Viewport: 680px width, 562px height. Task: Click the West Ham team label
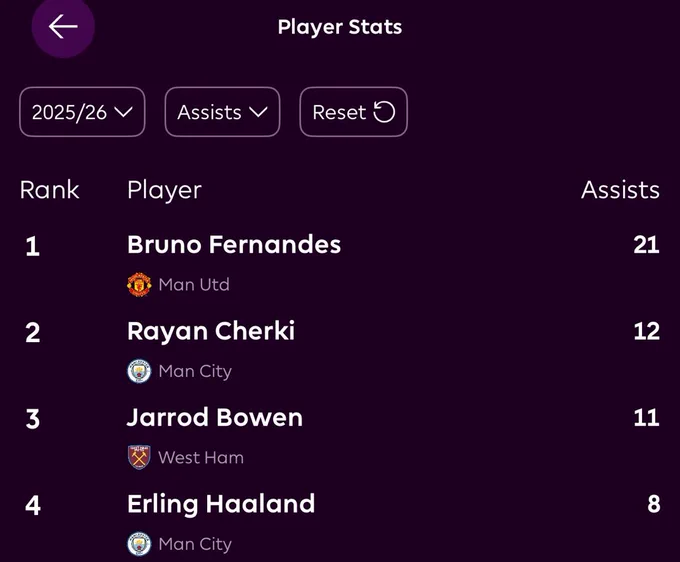(201, 457)
